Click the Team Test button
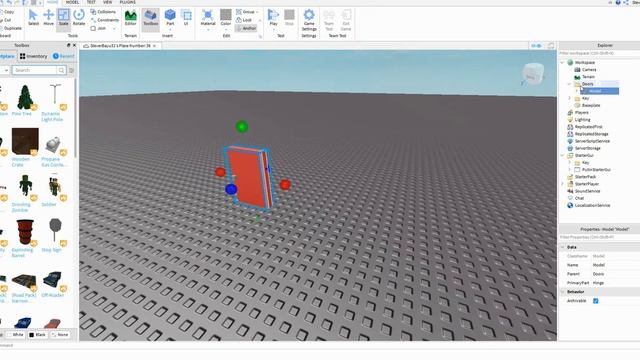Viewport: 640px width, 360px height. coord(329,20)
